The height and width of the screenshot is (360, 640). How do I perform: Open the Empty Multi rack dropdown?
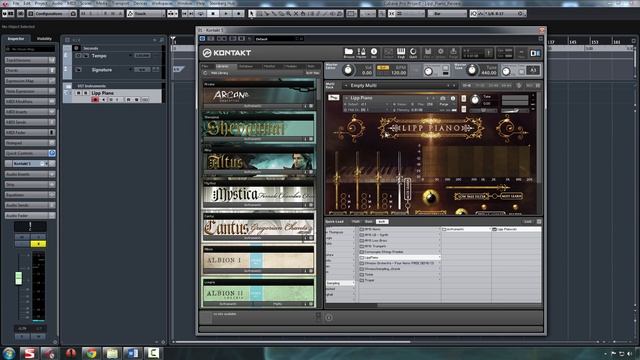click(x=400, y=85)
